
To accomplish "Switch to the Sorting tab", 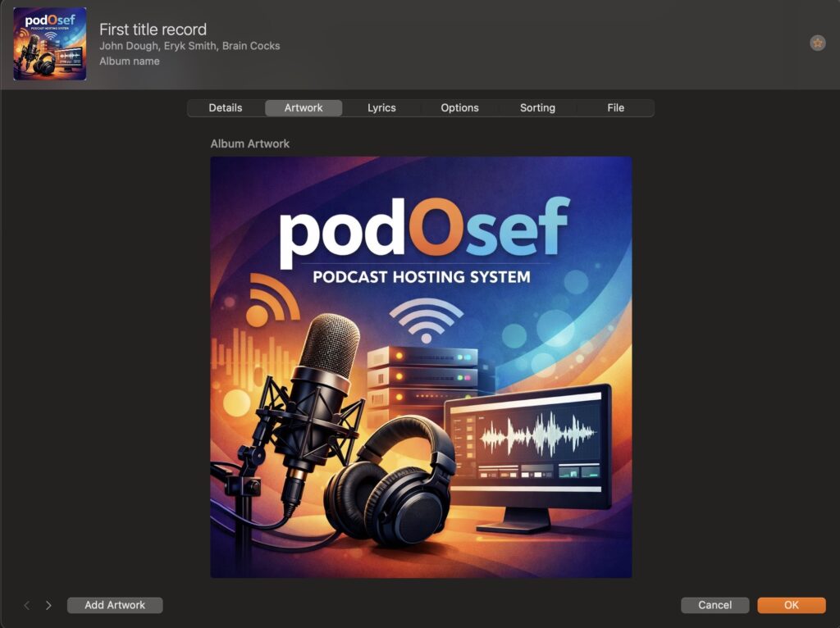I will 537,107.
